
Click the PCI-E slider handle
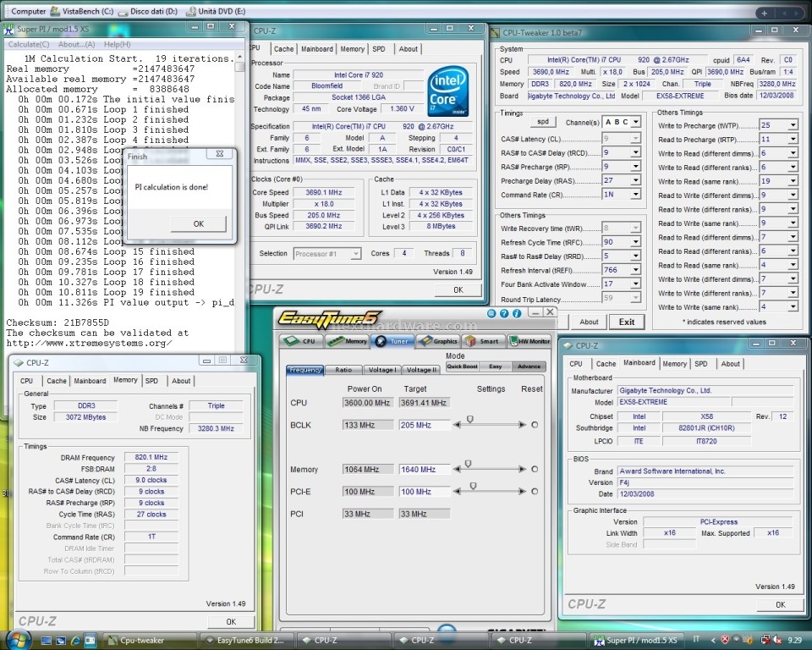pos(473,486)
